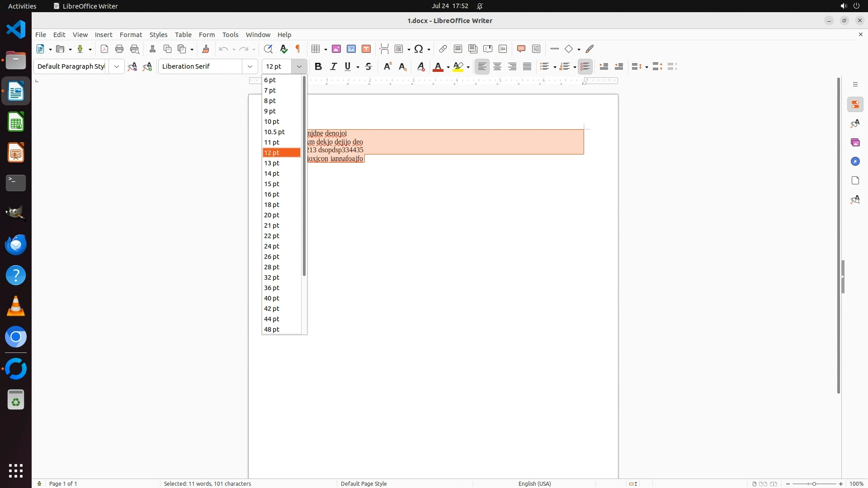Expand the font name dropdown
The height and width of the screenshot is (488, 868).
[250, 66]
